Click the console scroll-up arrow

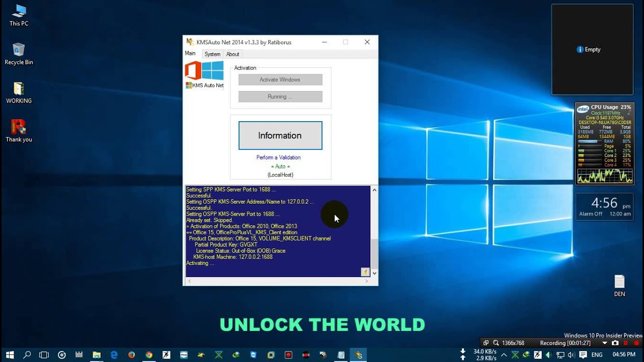(374, 190)
